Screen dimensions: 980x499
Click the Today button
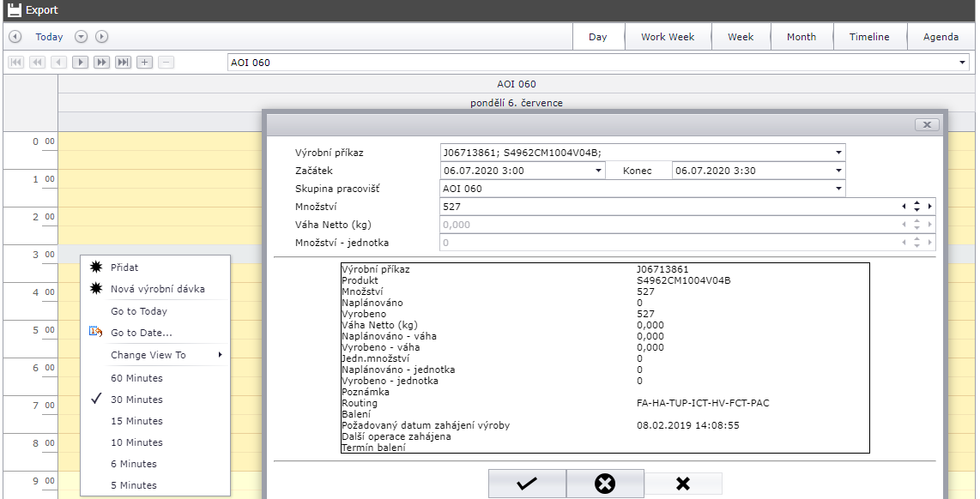[x=49, y=37]
